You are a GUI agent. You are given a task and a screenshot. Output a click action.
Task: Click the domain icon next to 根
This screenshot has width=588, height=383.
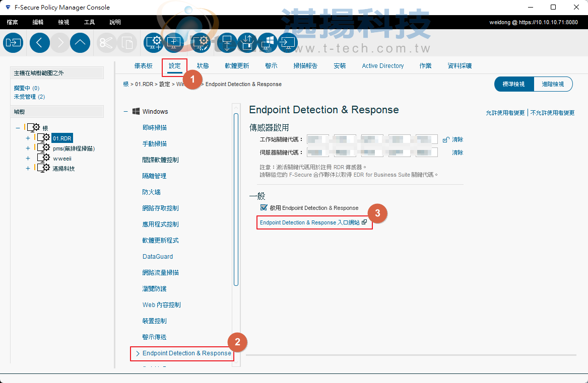33,127
